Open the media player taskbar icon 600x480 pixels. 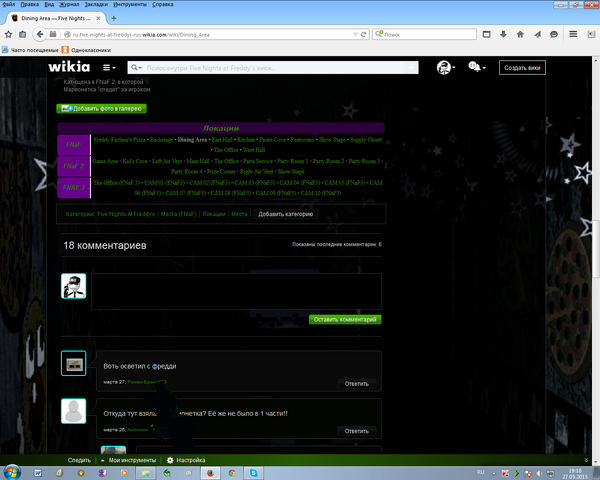click(124, 473)
